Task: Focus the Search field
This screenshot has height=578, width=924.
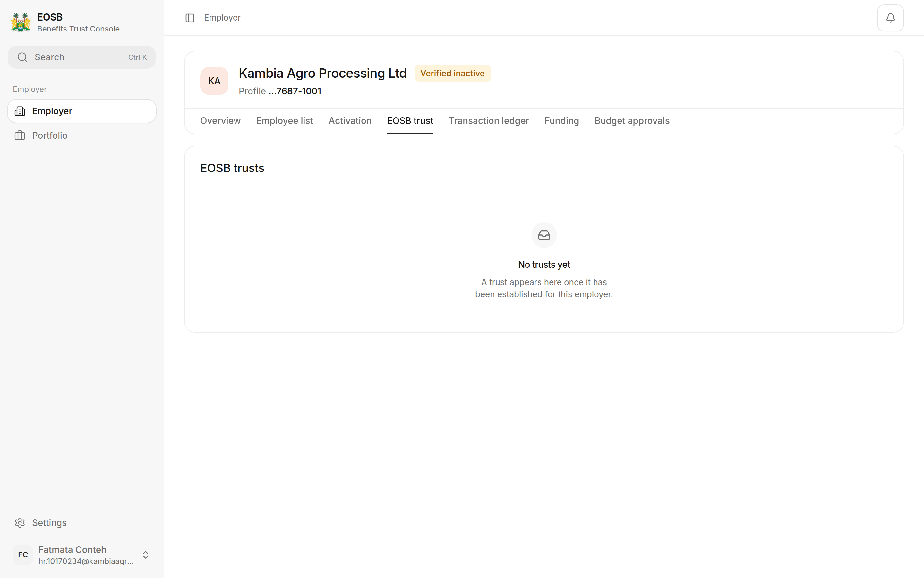Action: (x=82, y=57)
